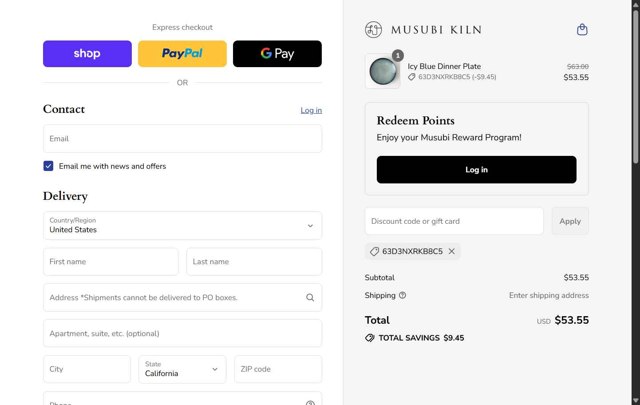Click the Icy Blue Dinner Plate thumbnail
The height and width of the screenshot is (405, 640).
pos(382,71)
